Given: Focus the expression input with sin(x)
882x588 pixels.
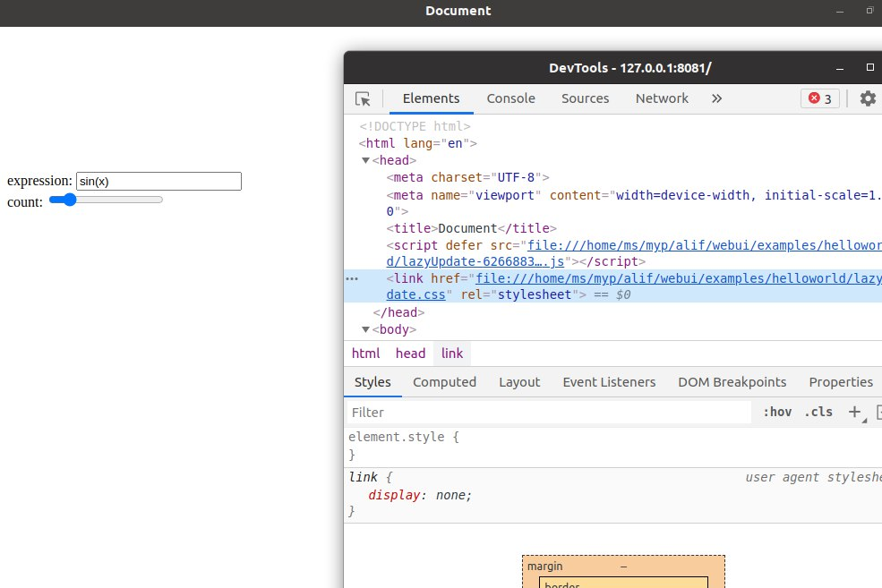Looking at the screenshot, I should pos(158,181).
